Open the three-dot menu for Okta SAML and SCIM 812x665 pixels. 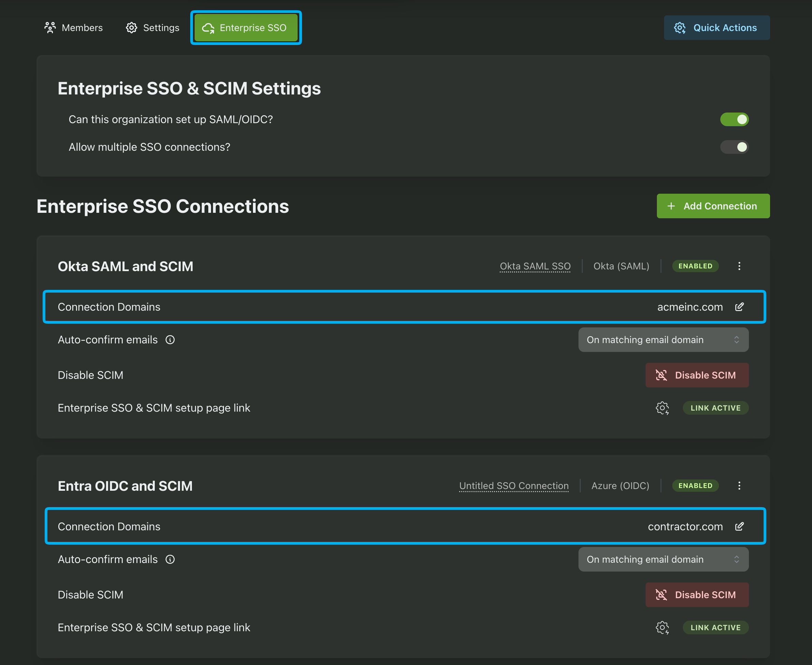tap(739, 266)
